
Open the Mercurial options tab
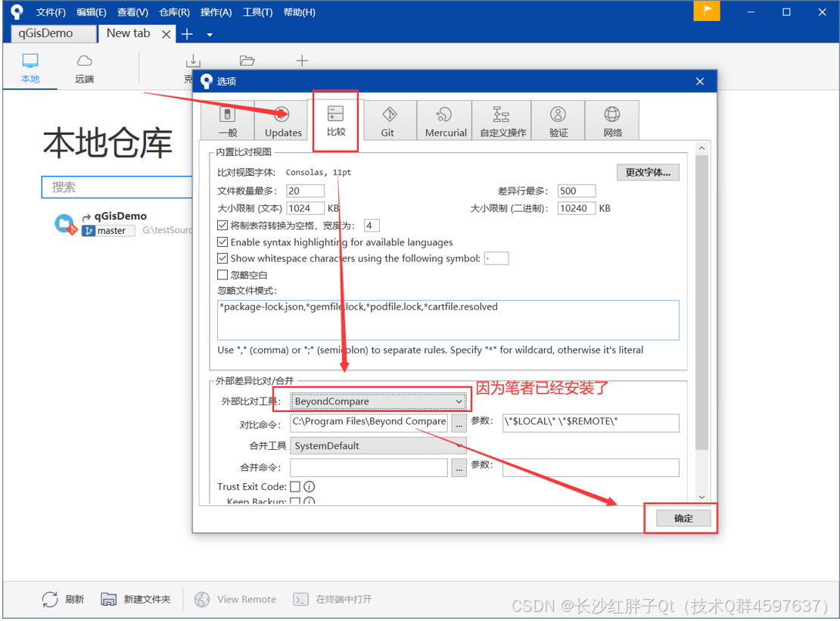coord(446,120)
